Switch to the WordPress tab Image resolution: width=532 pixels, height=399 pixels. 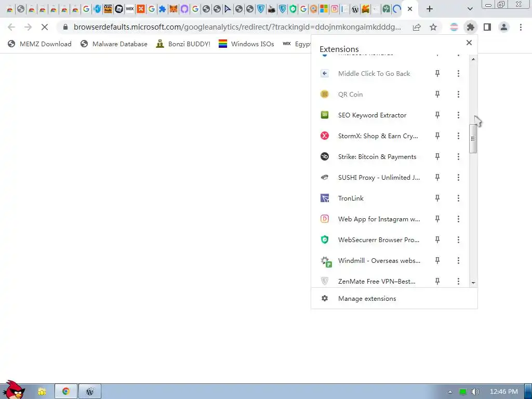355,9
